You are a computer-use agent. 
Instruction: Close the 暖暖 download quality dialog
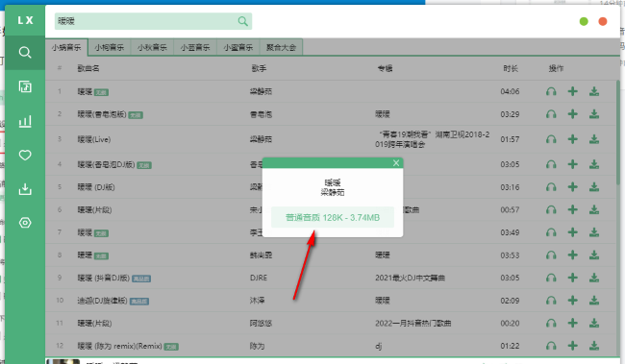pos(396,163)
